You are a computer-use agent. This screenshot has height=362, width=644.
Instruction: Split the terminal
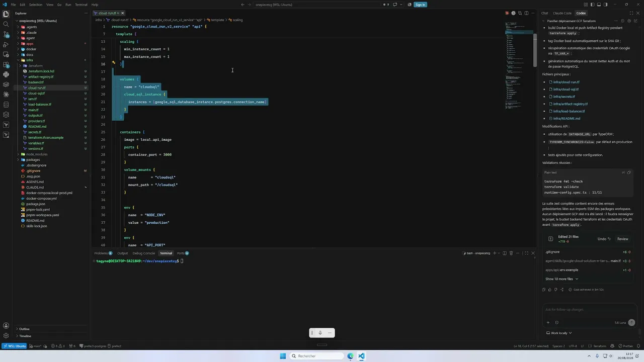pos(505,253)
